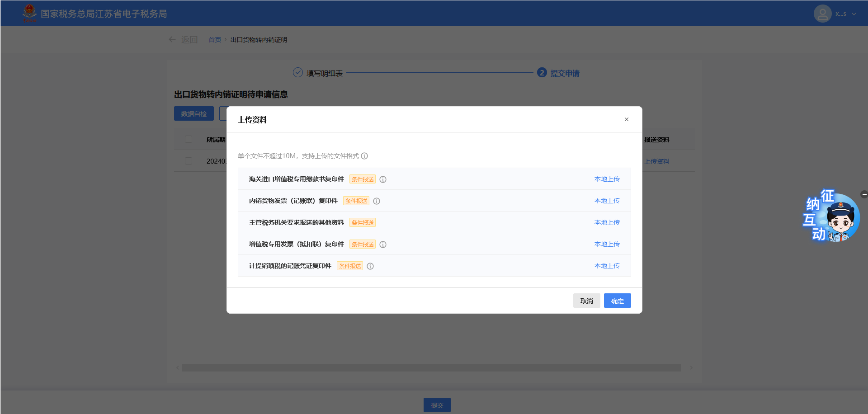
Task: Toggle the select-all checkbox in table header
Action: pyautogui.click(x=189, y=140)
